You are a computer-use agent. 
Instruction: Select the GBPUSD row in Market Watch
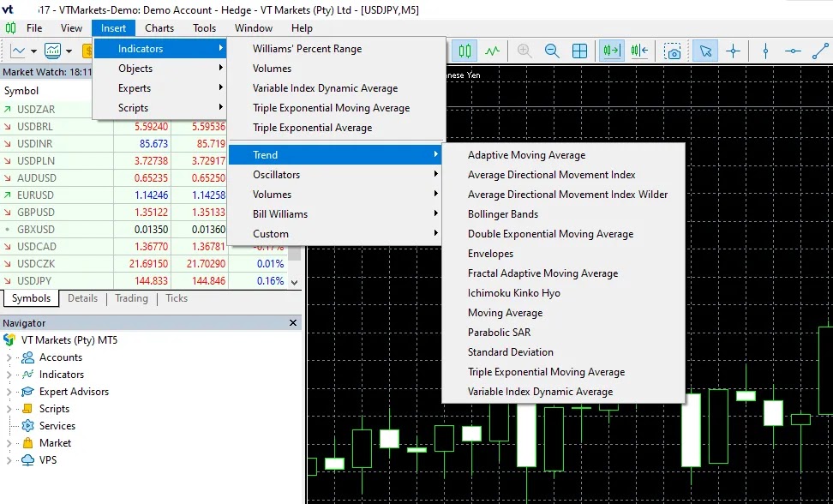click(143, 213)
